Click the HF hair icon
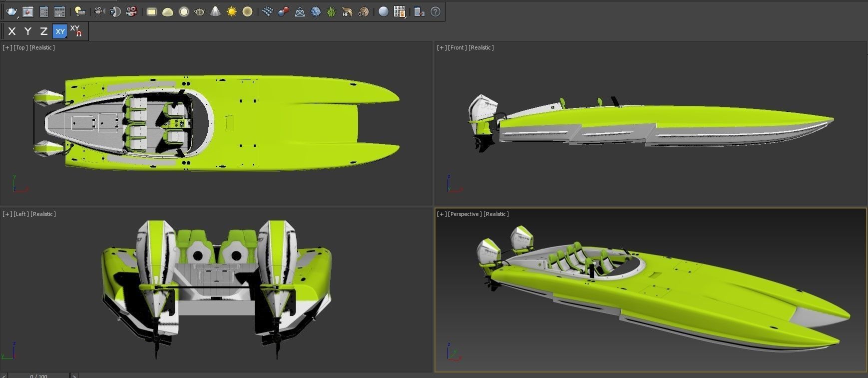This screenshot has width=868, height=378. click(347, 11)
